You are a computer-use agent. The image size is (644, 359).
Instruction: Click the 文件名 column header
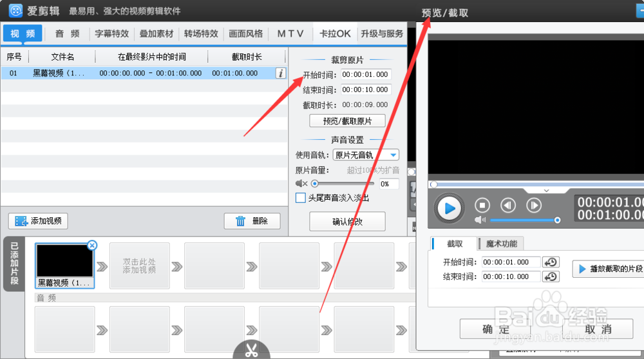click(62, 57)
